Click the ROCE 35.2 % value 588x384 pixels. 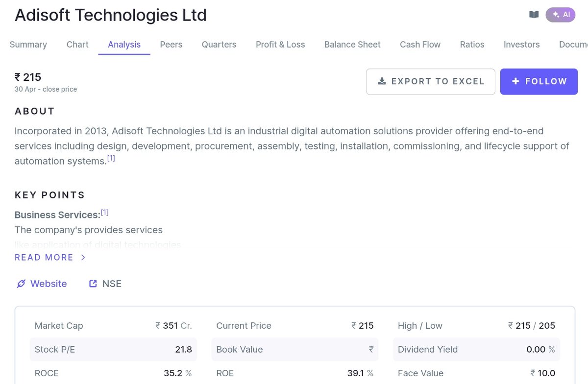[178, 373]
